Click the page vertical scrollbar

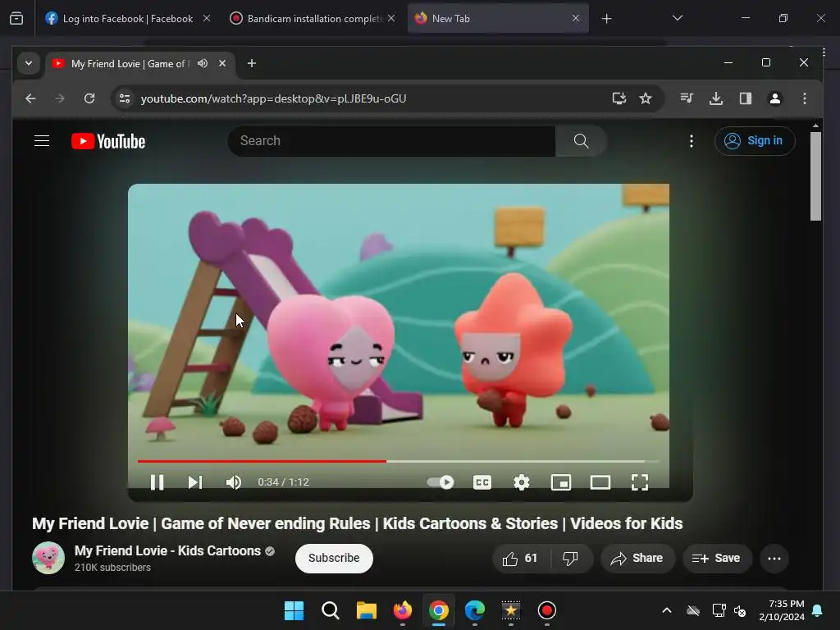click(815, 176)
